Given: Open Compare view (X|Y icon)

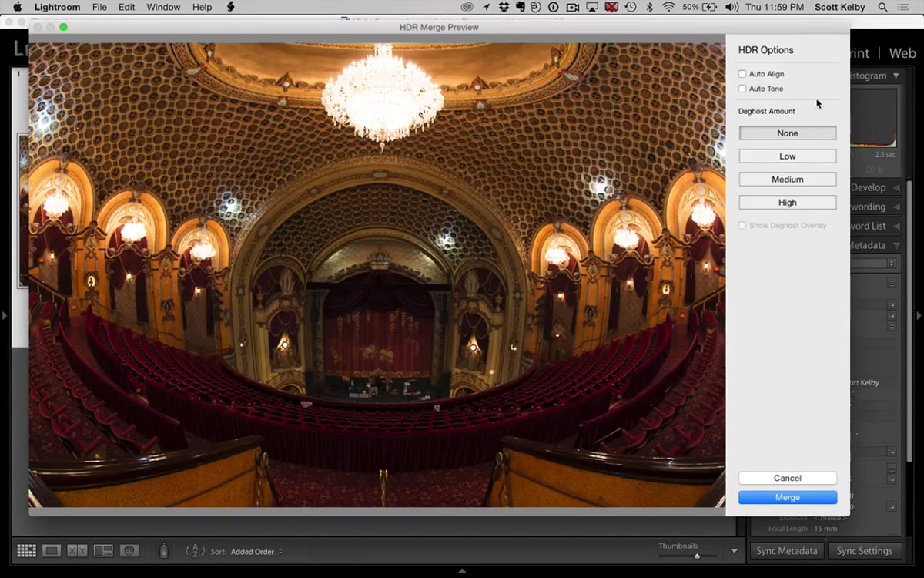Looking at the screenshot, I should tap(77, 551).
